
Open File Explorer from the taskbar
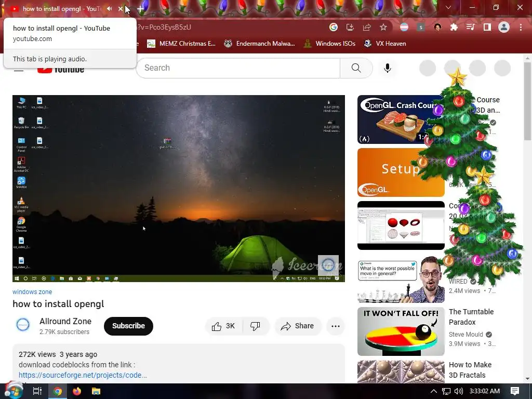click(96, 391)
